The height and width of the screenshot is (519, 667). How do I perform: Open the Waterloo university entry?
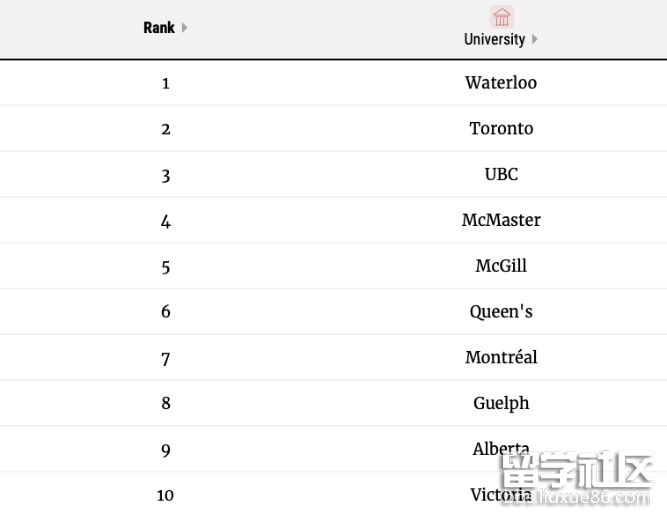tap(501, 83)
